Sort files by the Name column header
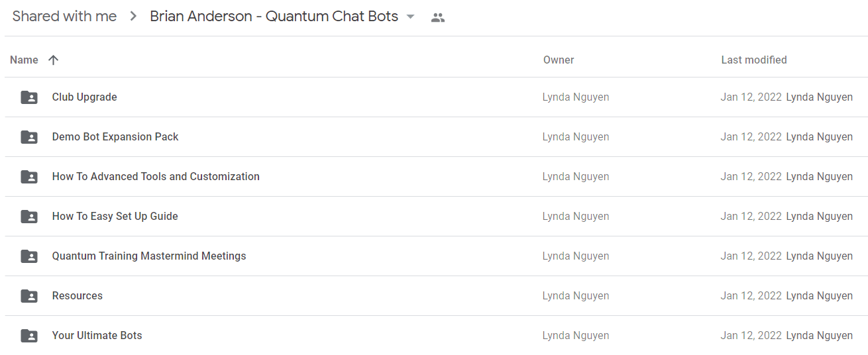This screenshot has width=868, height=355. pyautogui.click(x=24, y=60)
